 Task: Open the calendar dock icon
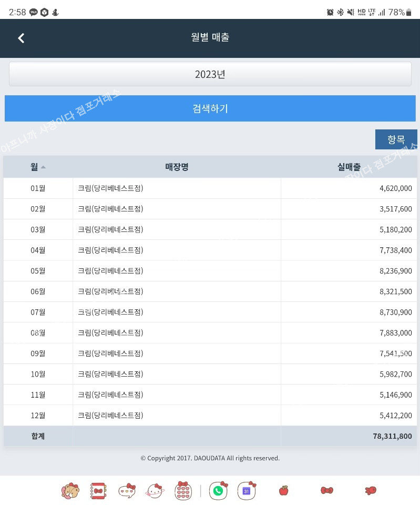(x=247, y=490)
